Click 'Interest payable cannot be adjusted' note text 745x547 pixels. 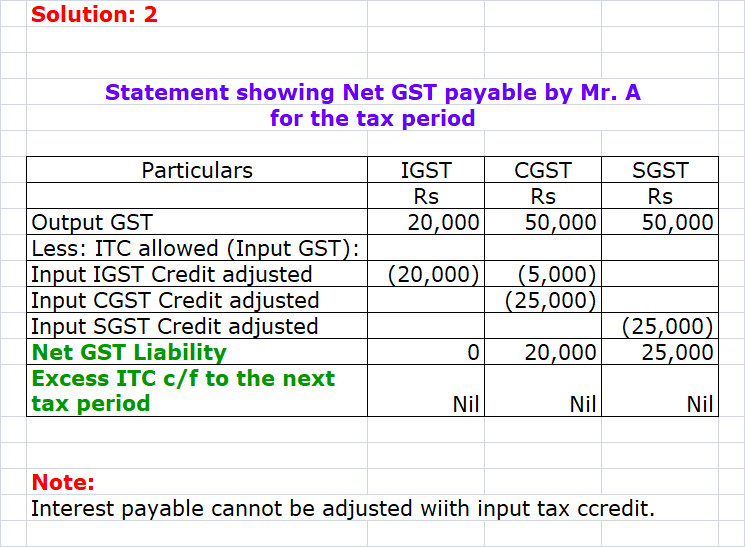pyautogui.click(x=343, y=508)
